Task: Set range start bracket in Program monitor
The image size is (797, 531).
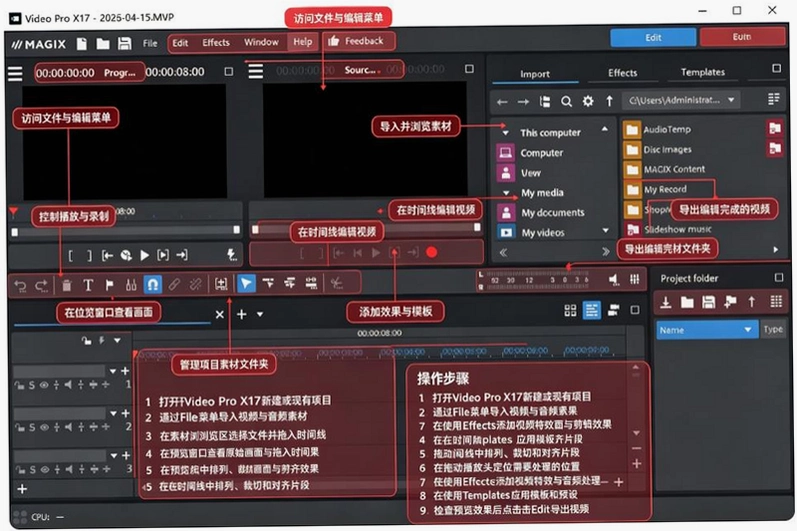Action: coord(71,256)
